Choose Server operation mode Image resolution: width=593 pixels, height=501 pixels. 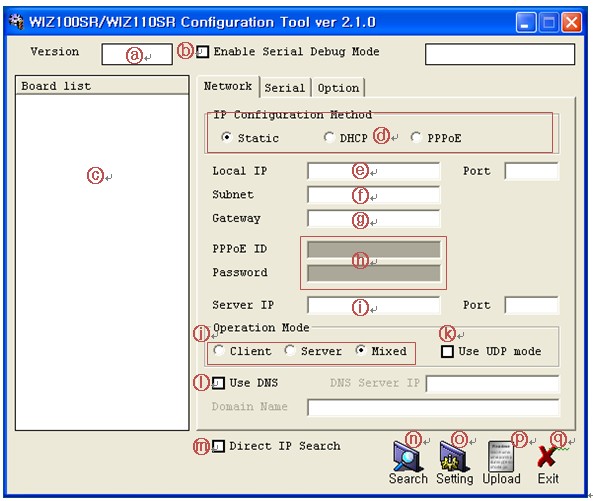(290, 351)
